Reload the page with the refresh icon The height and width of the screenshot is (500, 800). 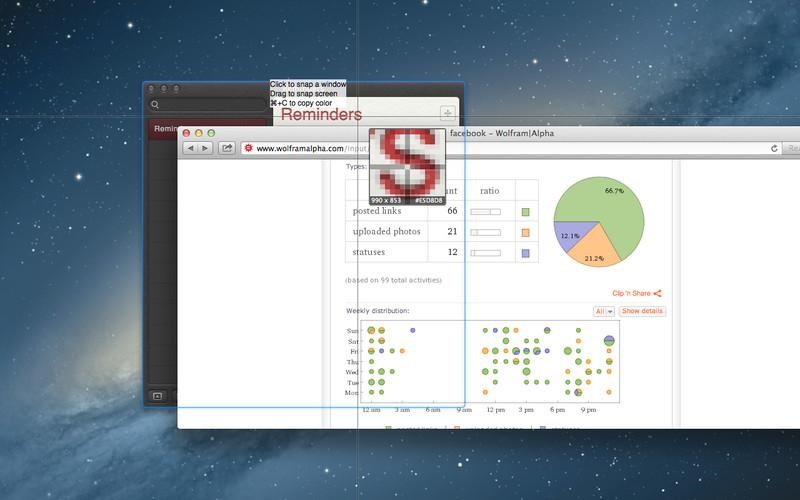point(774,148)
